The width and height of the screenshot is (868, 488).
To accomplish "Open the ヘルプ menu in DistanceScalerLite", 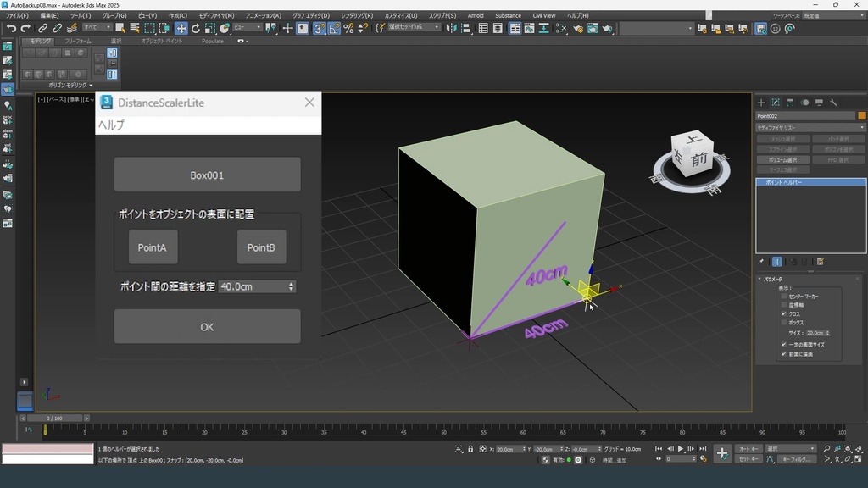I will pyautogui.click(x=111, y=125).
